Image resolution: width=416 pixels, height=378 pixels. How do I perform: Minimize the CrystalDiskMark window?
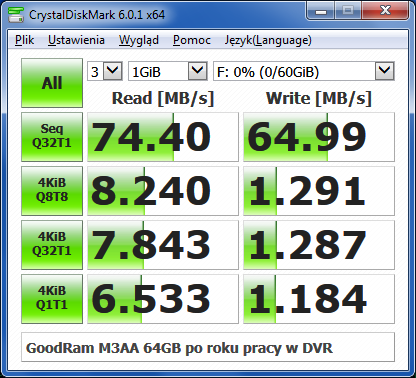tap(321, 11)
